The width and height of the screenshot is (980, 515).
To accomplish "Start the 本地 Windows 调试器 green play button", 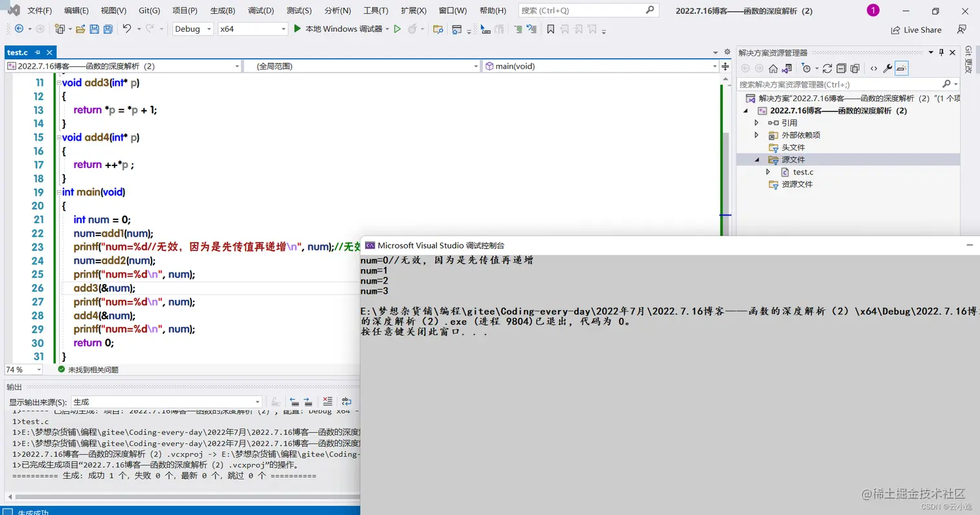I will [297, 29].
